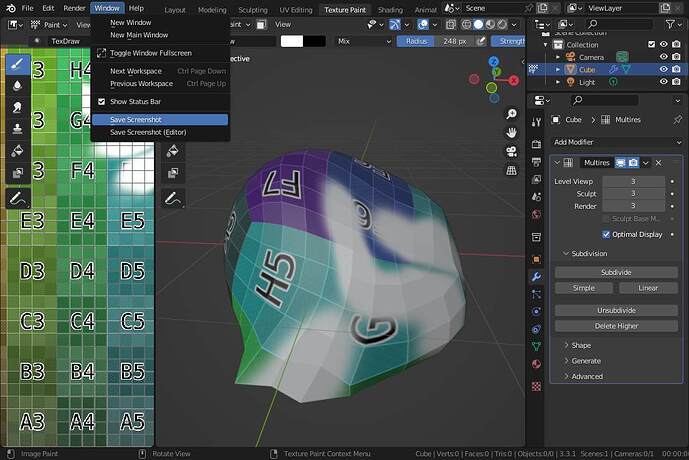Collapse the Subdivision section

[x=566, y=254]
